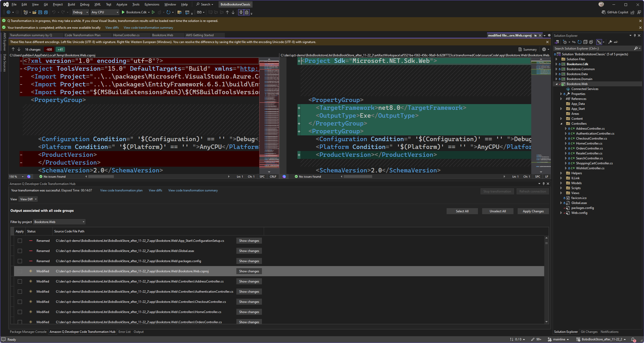Refresh the Solution Explorer

tap(579, 42)
